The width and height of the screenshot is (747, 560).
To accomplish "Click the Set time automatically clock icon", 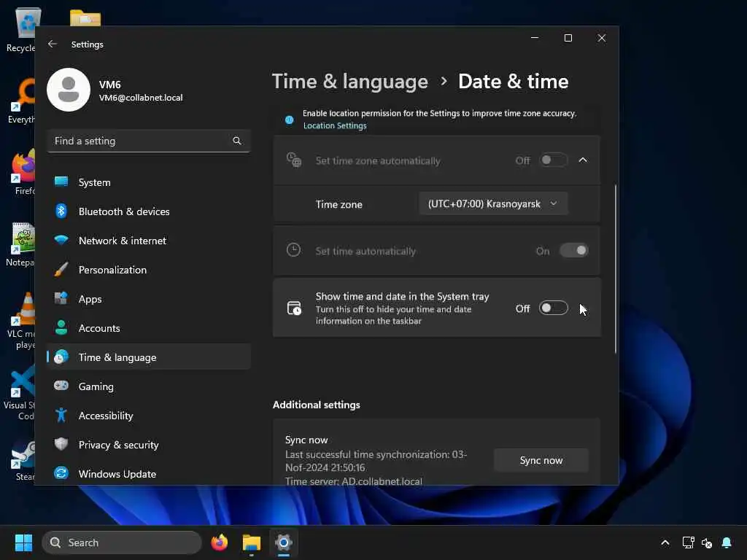I will tap(293, 250).
